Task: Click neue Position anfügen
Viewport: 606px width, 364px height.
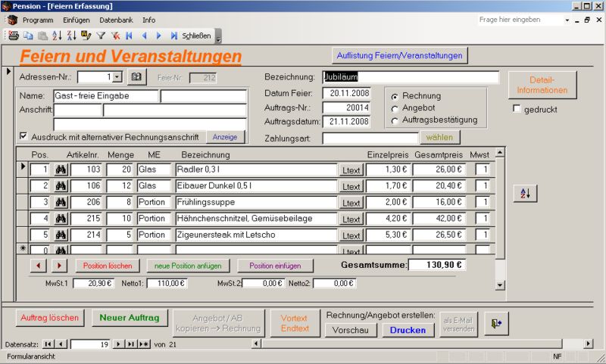Action: [188, 266]
